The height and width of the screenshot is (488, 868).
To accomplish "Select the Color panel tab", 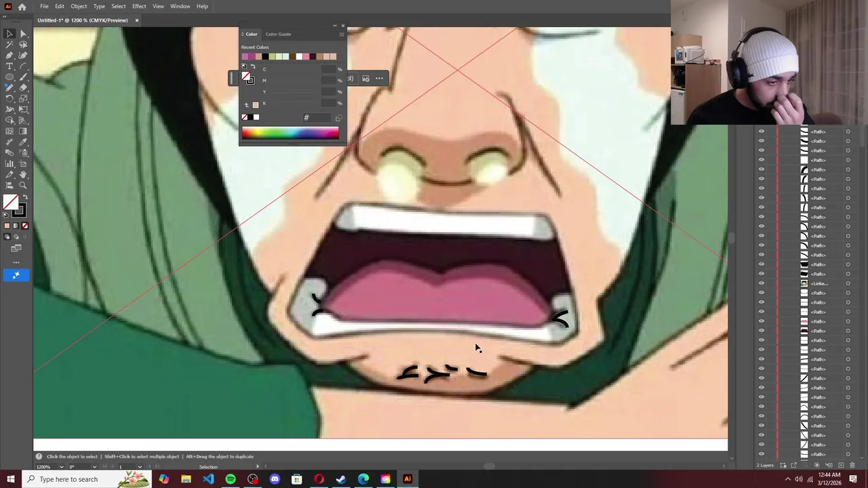I will coord(252,34).
